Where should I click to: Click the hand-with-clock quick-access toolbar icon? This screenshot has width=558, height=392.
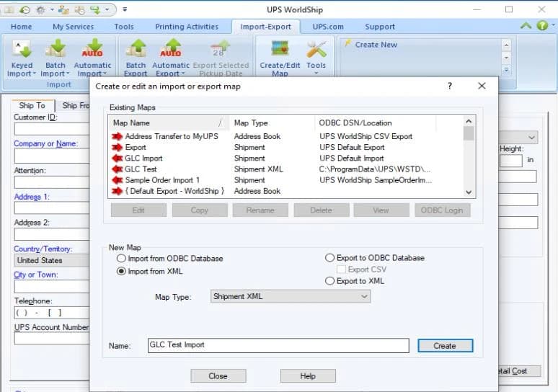[80, 9]
